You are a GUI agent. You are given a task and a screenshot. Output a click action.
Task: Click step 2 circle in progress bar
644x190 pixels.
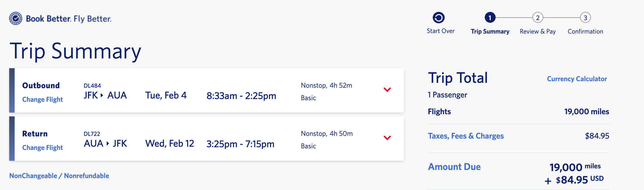coord(538,18)
